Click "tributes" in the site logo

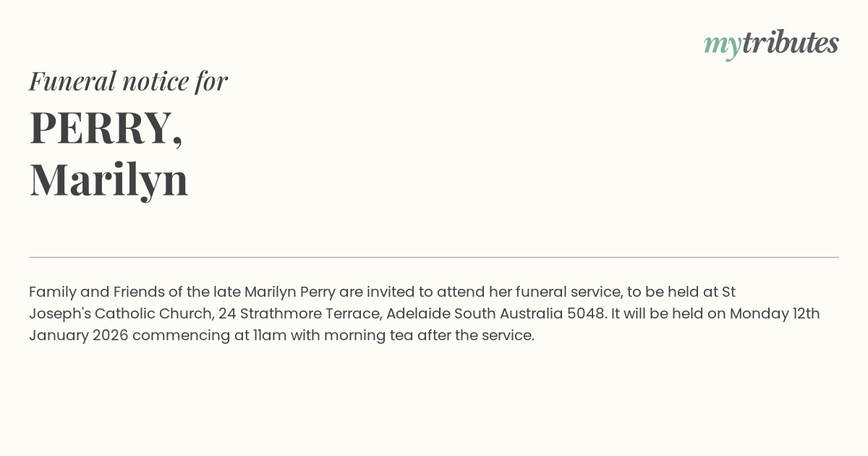click(790, 43)
